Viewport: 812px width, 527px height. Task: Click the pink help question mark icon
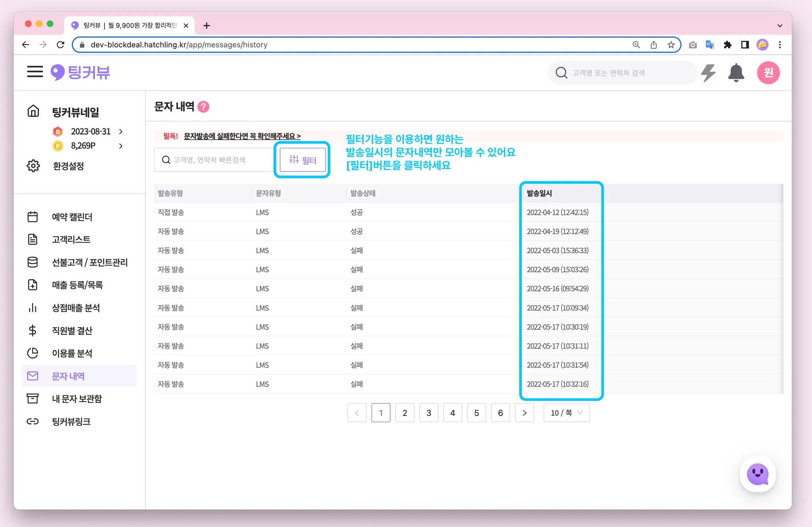click(x=203, y=107)
